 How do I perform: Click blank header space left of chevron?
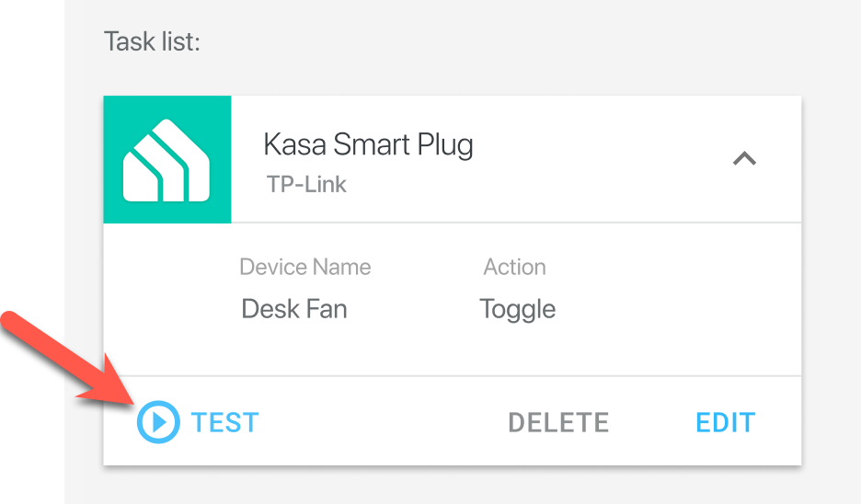click(x=604, y=159)
